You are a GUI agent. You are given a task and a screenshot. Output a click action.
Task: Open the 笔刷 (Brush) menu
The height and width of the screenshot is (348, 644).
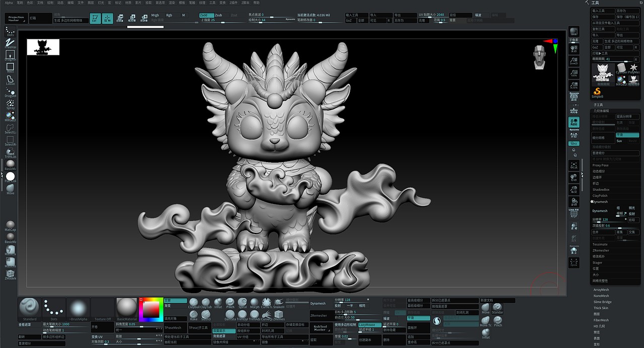[x=21, y=3]
